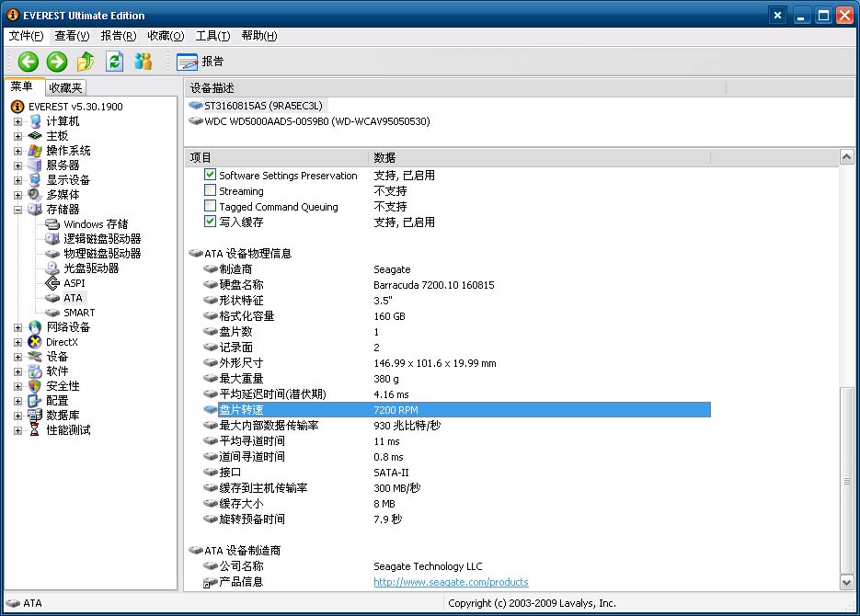860x616 pixels.
Task: Toggle the Tagged Command Queuing checkbox
Action: tap(210, 206)
